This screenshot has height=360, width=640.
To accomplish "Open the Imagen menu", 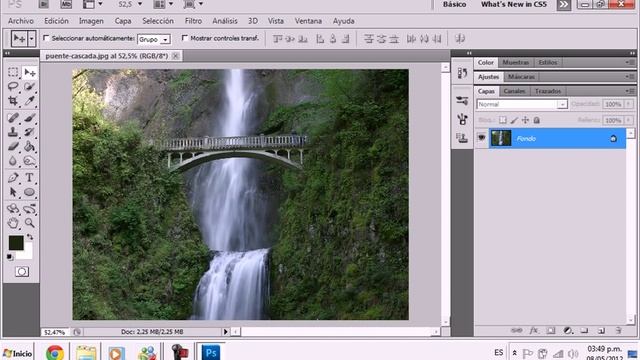I will click(x=91, y=21).
